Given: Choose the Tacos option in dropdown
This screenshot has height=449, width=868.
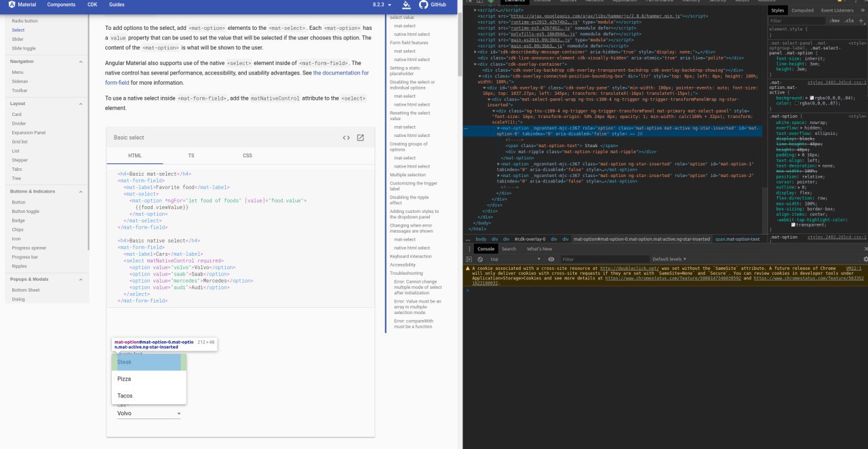Looking at the screenshot, I should [x=149, y=395].
